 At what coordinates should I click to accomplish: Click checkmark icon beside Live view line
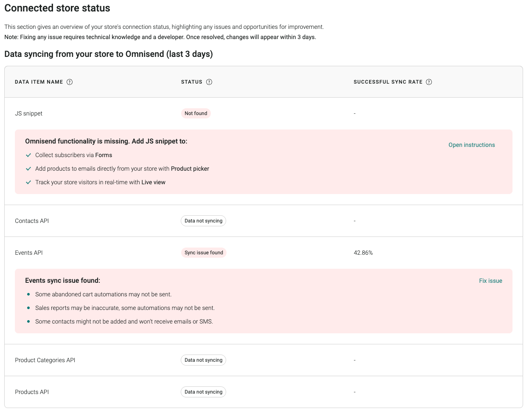(28, 182)
